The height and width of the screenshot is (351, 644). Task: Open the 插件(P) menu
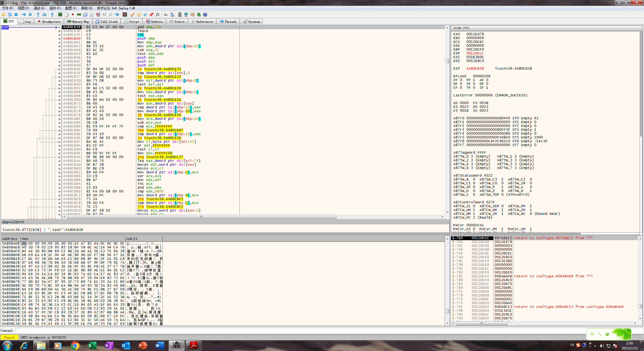click(55, 8)
